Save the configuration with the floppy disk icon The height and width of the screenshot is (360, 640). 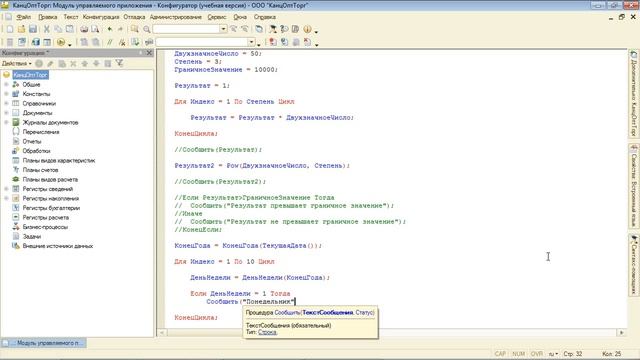coord(33,29)
